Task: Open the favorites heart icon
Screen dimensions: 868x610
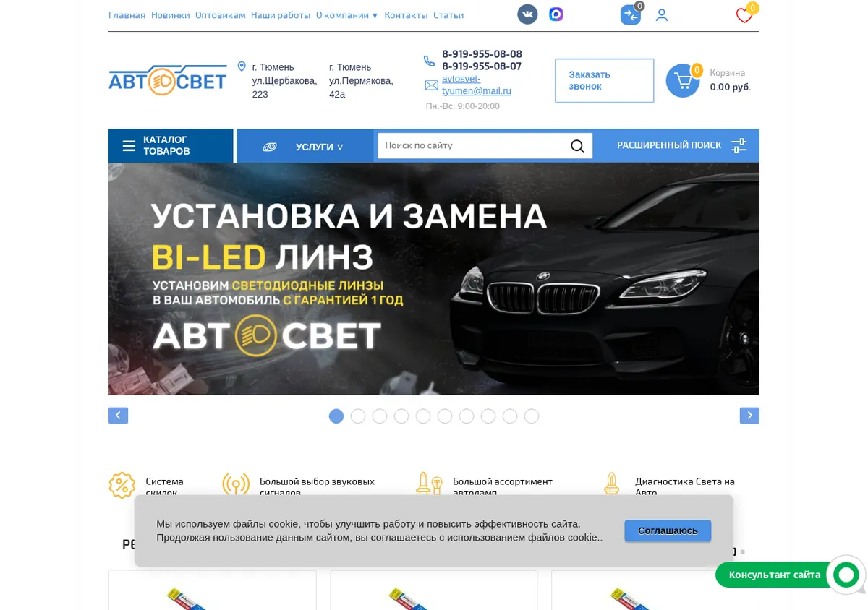Action: 744,15
